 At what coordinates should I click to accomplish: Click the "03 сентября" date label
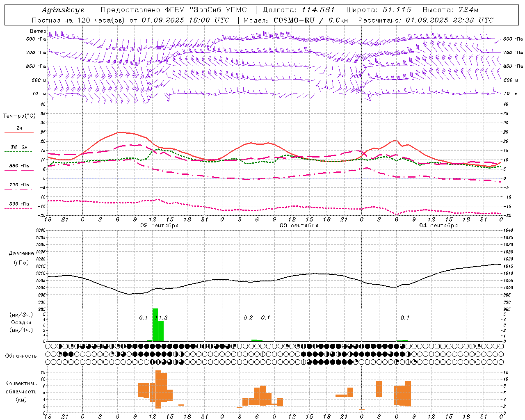click(x=299, y=226)
